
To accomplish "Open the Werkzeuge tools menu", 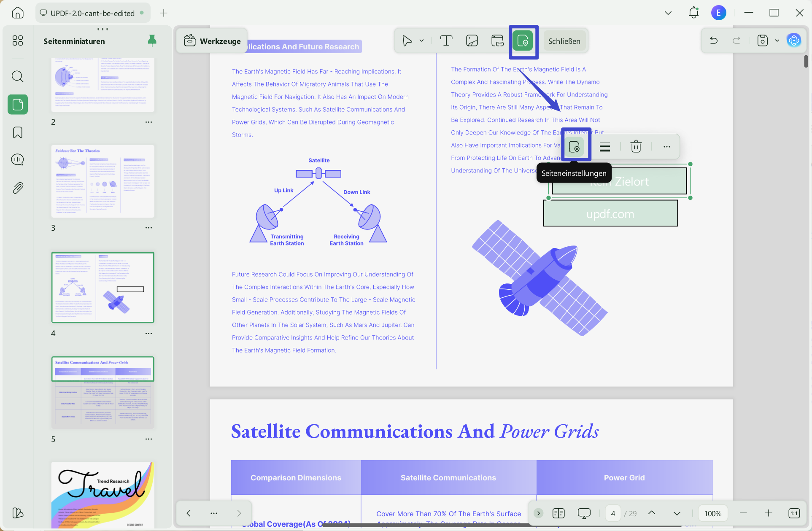I will pos(212,41).
